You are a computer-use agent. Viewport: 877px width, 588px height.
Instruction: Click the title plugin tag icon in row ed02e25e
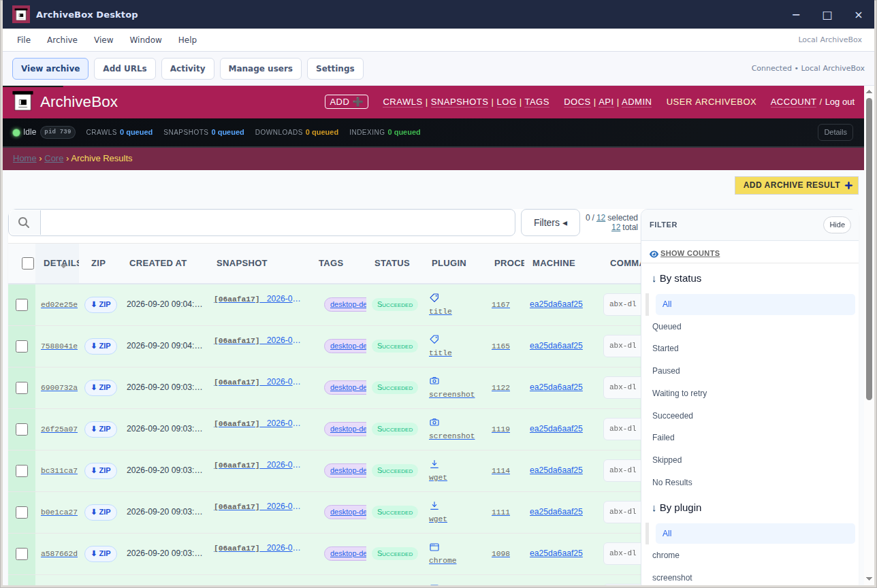coord(434,297)
